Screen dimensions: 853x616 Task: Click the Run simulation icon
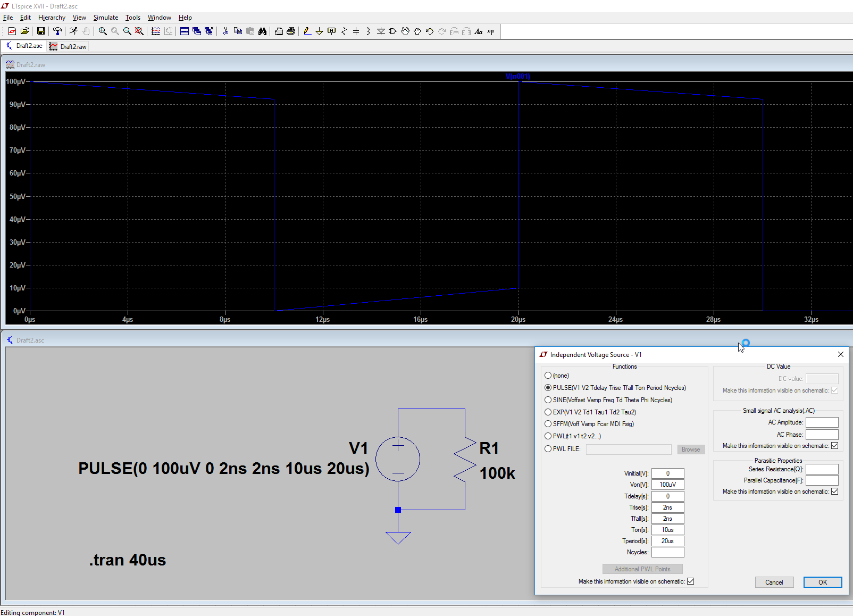[x=73, y=31]
